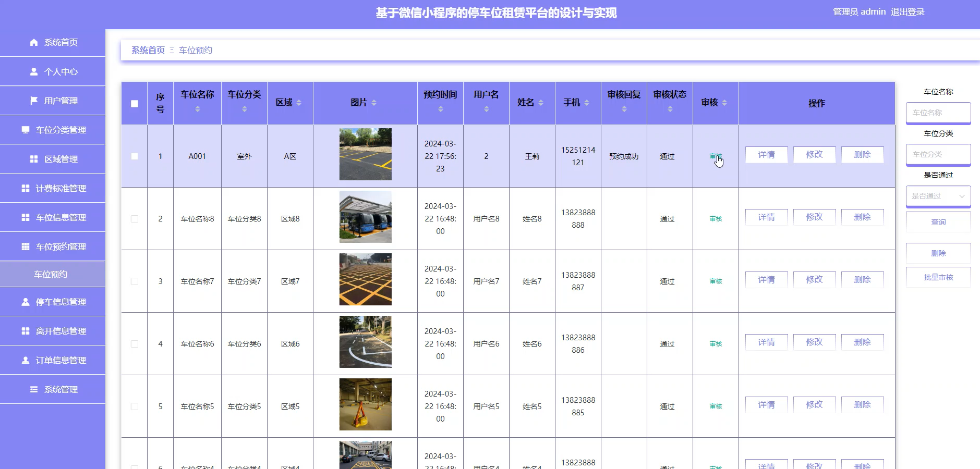Image resolution: width=980 pixels, height=469 pixels.
Task: Click 删除 button for 车位名称7 row
Action: [862, 280]
